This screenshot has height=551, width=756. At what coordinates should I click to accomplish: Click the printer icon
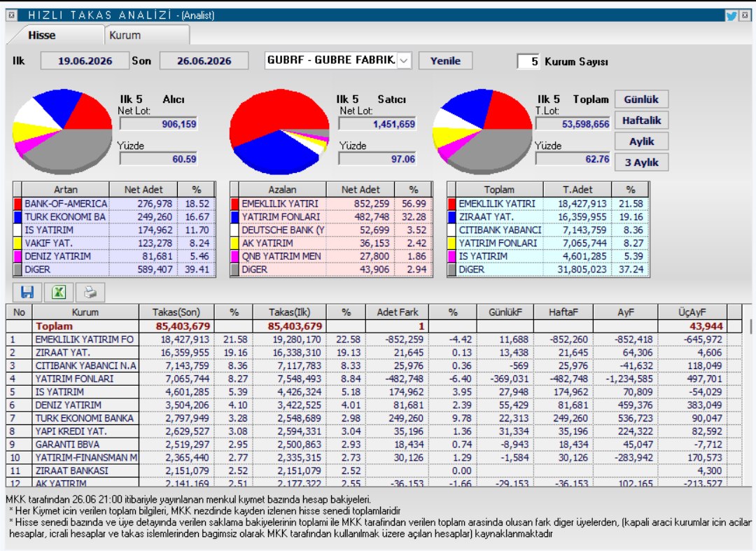point(90,292)
